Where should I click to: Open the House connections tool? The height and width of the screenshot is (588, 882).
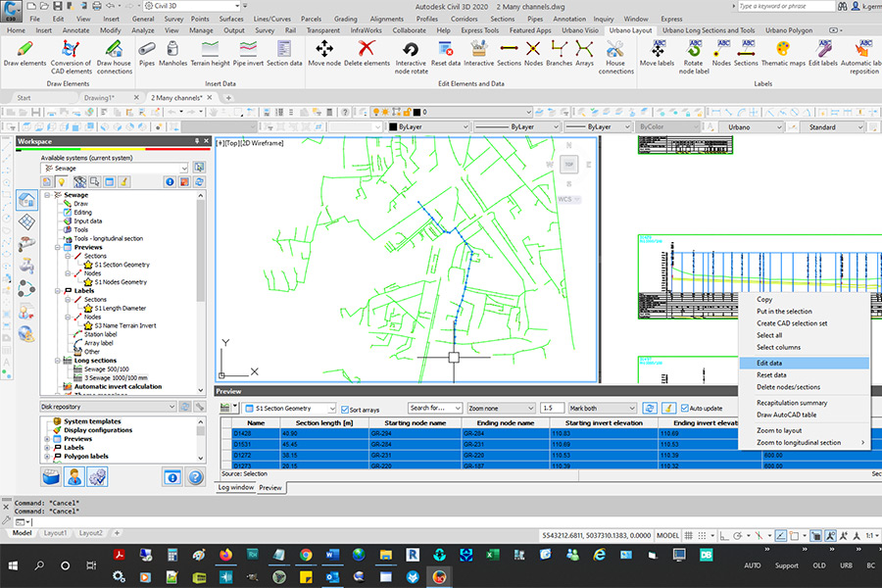click(x=615, y=58)
